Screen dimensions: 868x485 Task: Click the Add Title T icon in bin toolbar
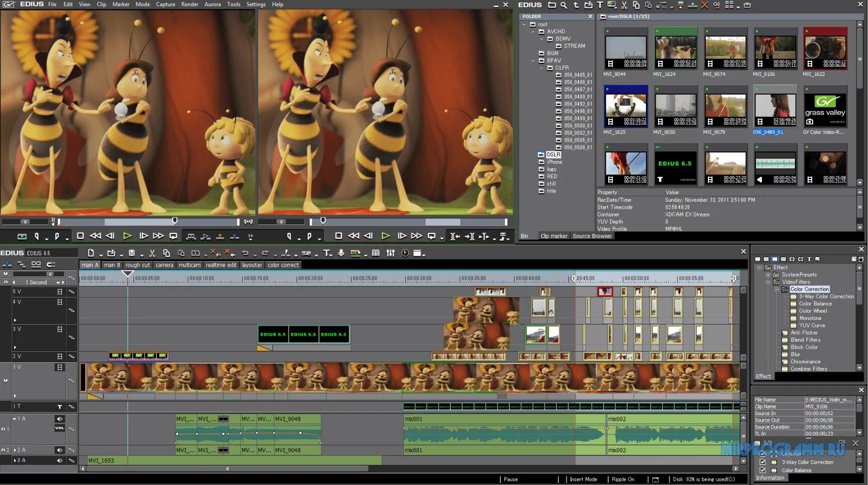click(600, 5)
